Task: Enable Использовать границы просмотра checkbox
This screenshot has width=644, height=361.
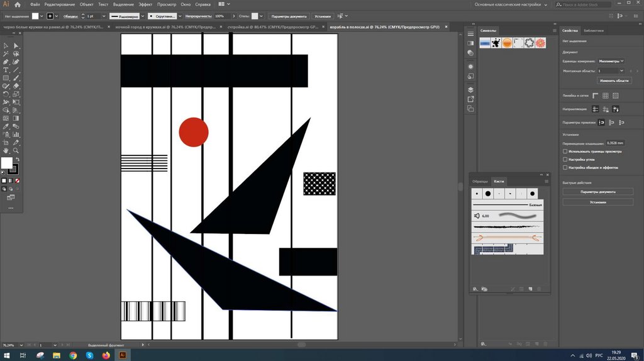Action: [x=565, y=152]
